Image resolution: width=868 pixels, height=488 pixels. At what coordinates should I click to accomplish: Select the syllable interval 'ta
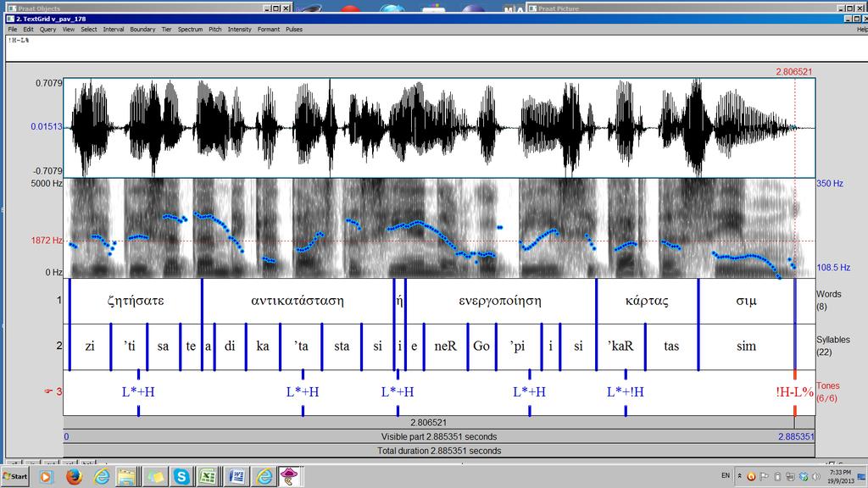(x=301, y=347)
